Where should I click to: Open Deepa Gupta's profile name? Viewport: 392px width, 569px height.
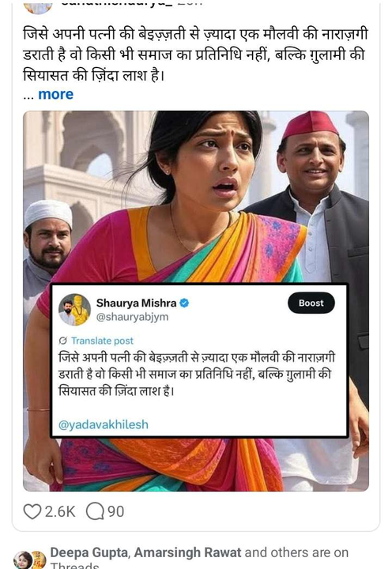click(x=89, y=552)
